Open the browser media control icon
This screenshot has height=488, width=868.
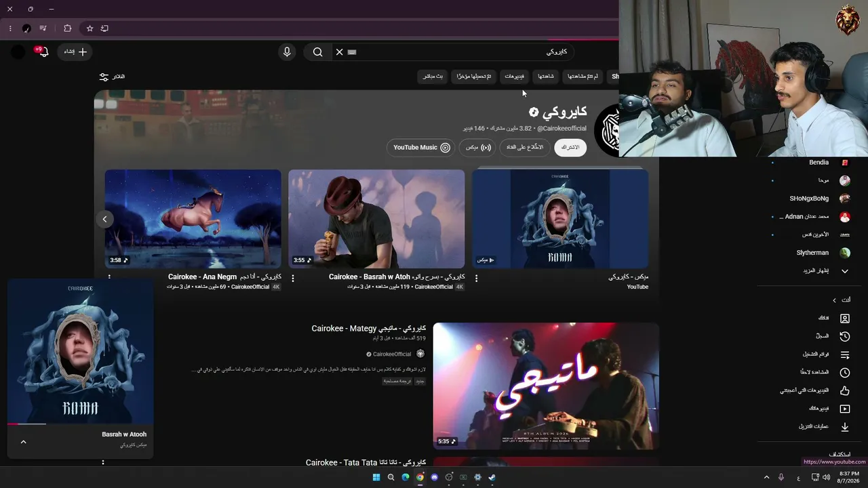43,28
